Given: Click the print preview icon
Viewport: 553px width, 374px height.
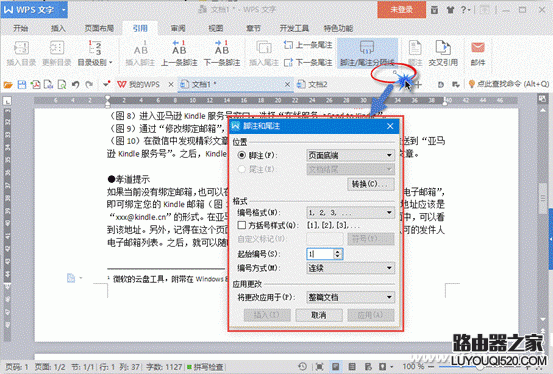Looking at the screenshot, I should point(62,85).
